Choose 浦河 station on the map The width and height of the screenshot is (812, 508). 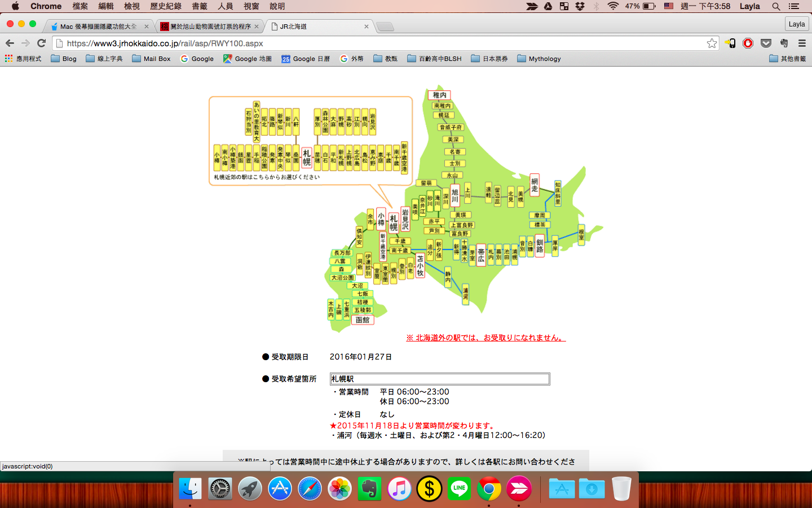point(466,294)
